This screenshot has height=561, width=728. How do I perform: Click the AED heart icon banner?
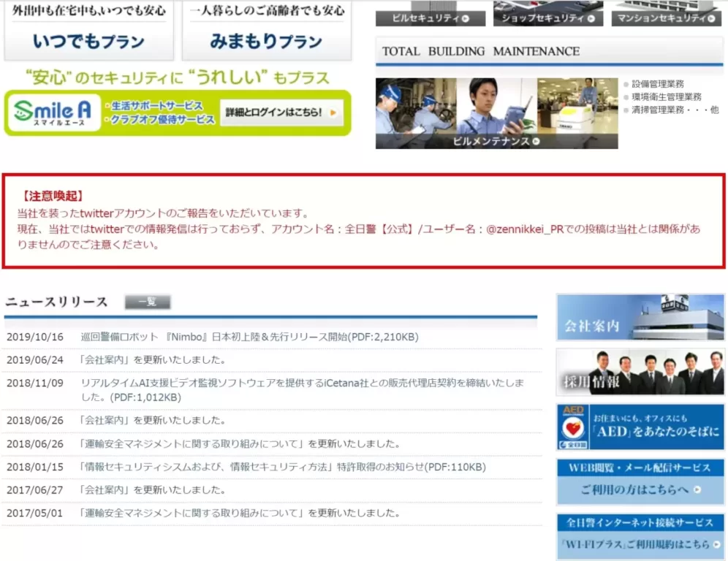pos(572,427)
